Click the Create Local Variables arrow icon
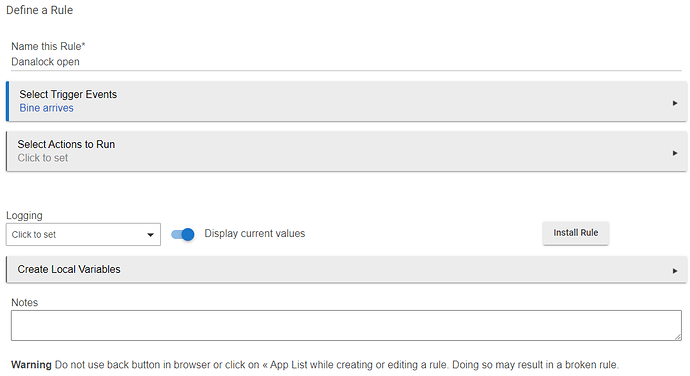The width and height of the screenshot is (690, 376). tap(675, 271)
